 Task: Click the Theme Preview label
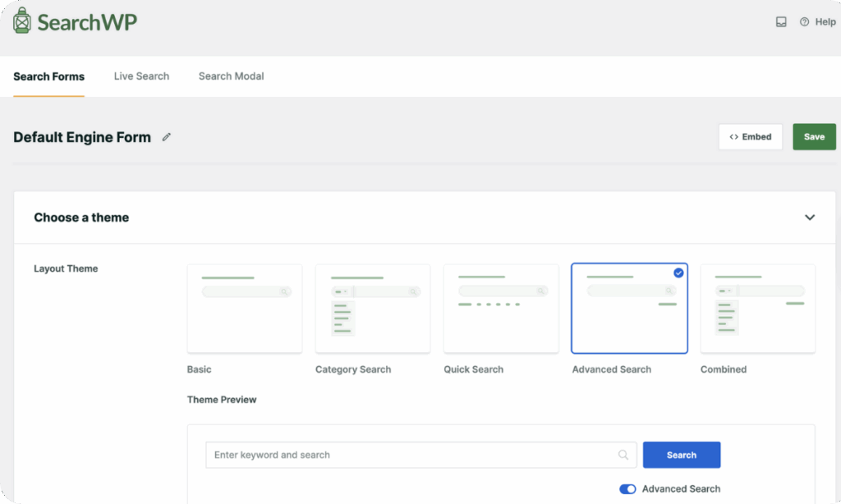222,400
